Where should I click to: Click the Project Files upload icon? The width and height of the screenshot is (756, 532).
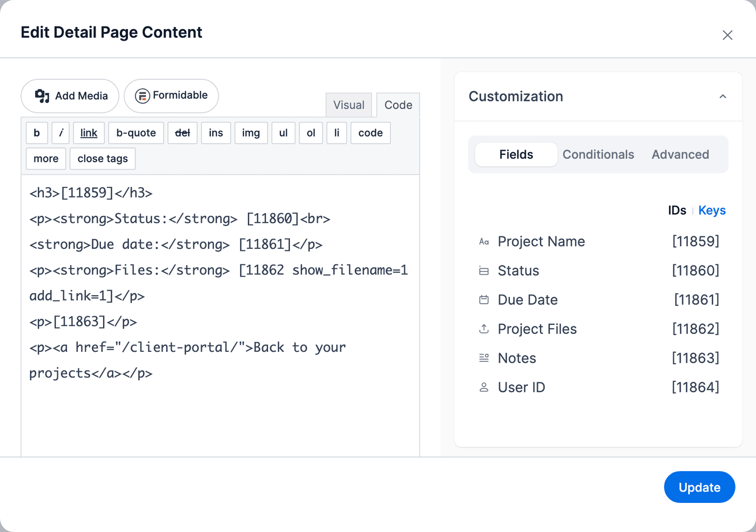484,329
